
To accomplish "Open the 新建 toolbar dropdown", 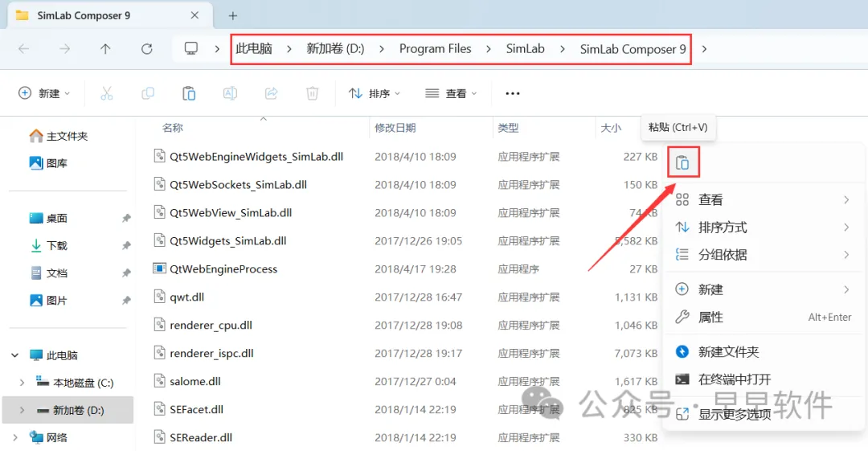I will 44,93.
